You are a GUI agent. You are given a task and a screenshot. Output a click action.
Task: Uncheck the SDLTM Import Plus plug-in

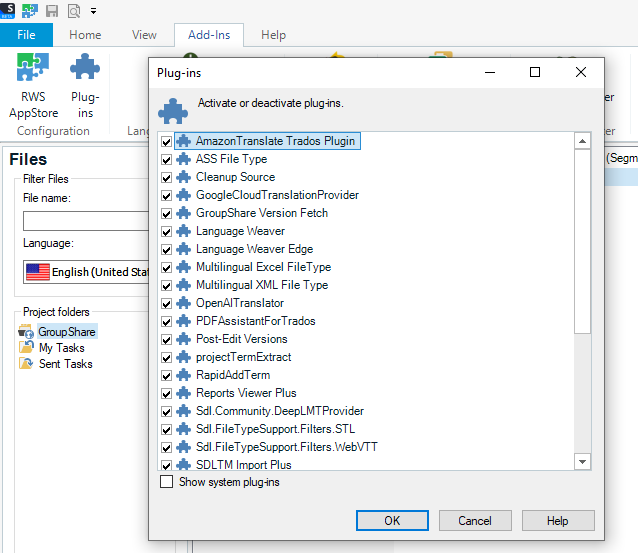(x=166, y=465)
